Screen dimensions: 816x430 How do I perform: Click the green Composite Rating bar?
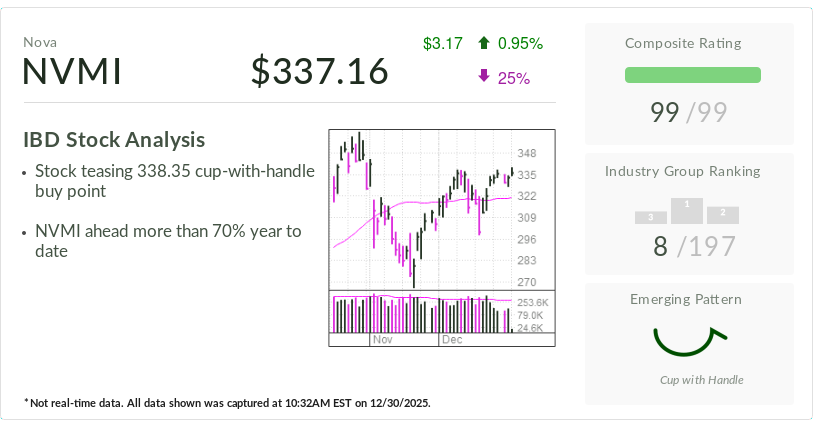tap(692, 75)
